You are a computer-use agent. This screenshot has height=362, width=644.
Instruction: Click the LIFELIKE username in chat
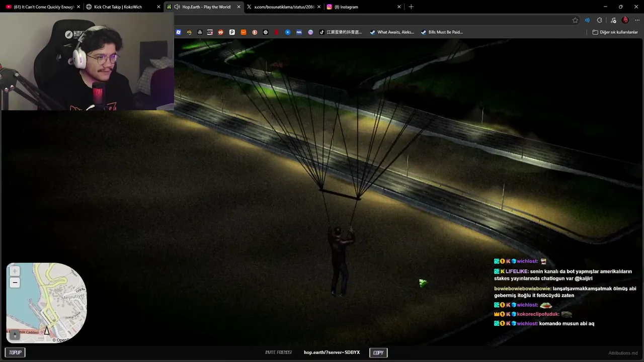(x=517, y=271)
